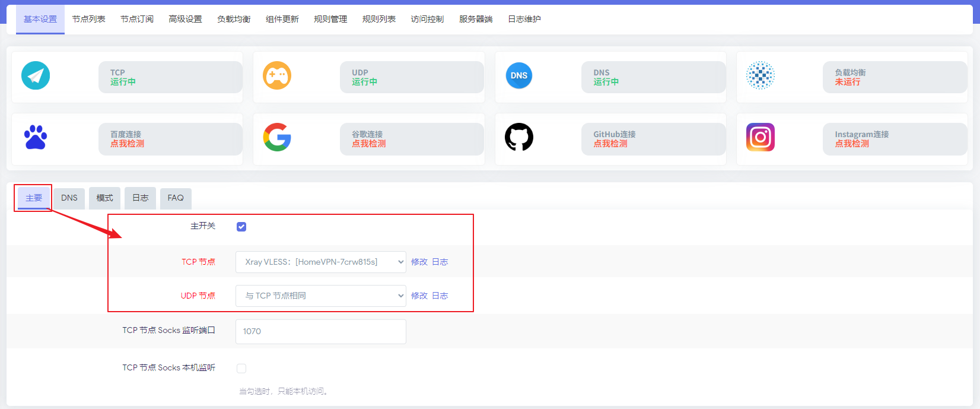Click the GitHub octocat icon
980x409 pixels.
click(518, 138)
